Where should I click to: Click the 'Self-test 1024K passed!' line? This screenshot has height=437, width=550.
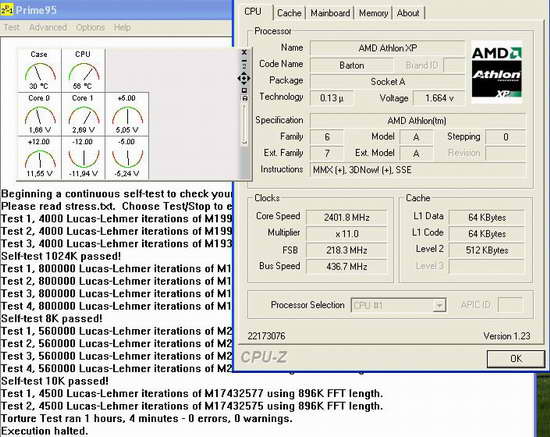[x=61, y=256]
